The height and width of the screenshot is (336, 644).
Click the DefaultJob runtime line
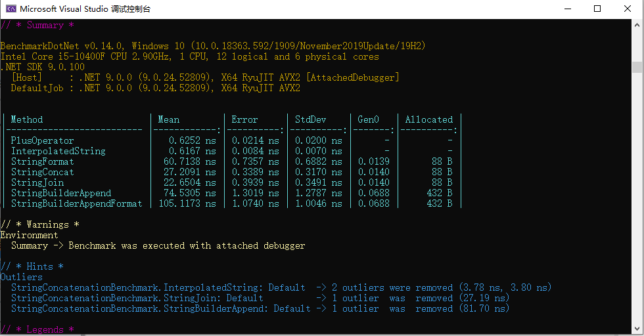tap(156, 88)
